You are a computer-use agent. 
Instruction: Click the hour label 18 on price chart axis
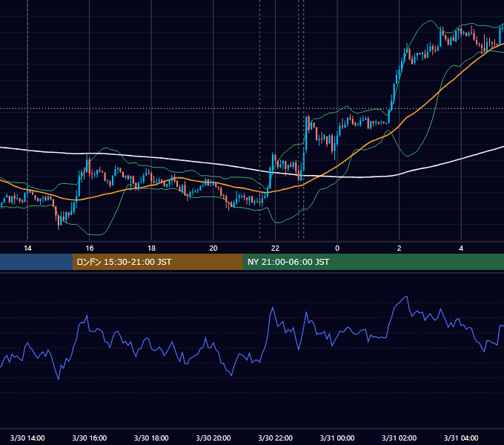pyautogui.click(x=151, y=248)
